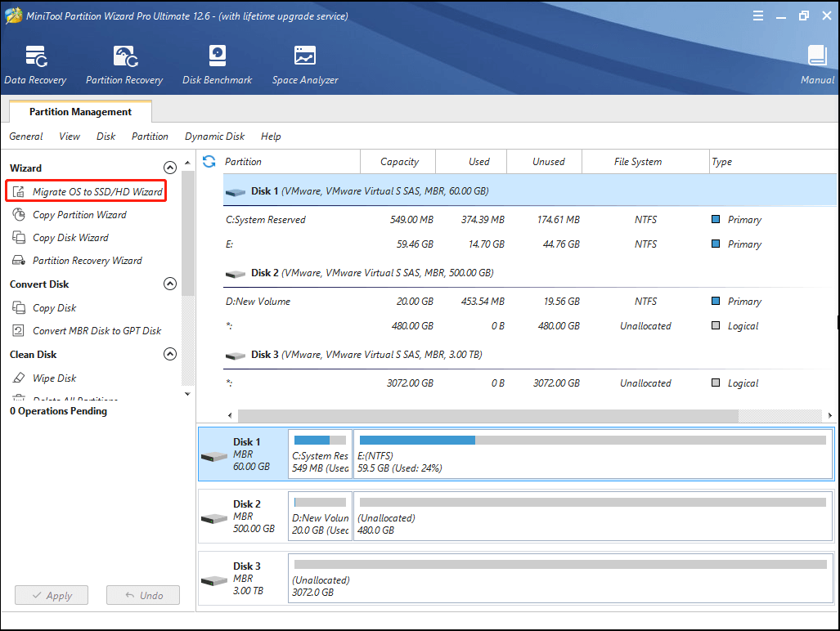Collapse the Convert Disk section
Viewport: 840px width, 631px height.
point(170,284)
